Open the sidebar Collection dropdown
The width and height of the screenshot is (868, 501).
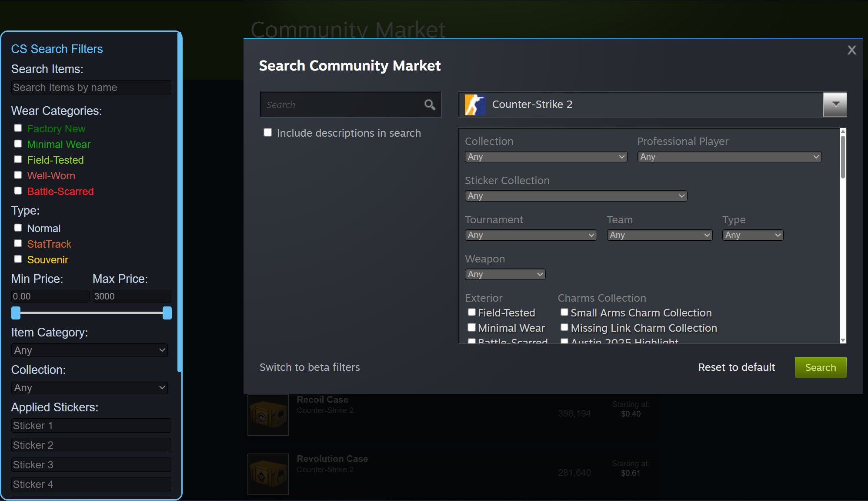90,388
